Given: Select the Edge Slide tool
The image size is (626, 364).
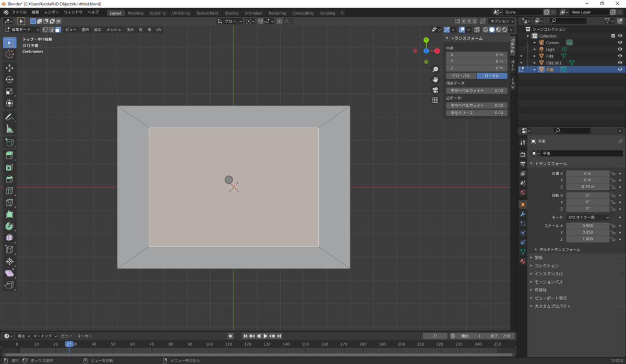Looking at the screenshot, I should point(9,250).
